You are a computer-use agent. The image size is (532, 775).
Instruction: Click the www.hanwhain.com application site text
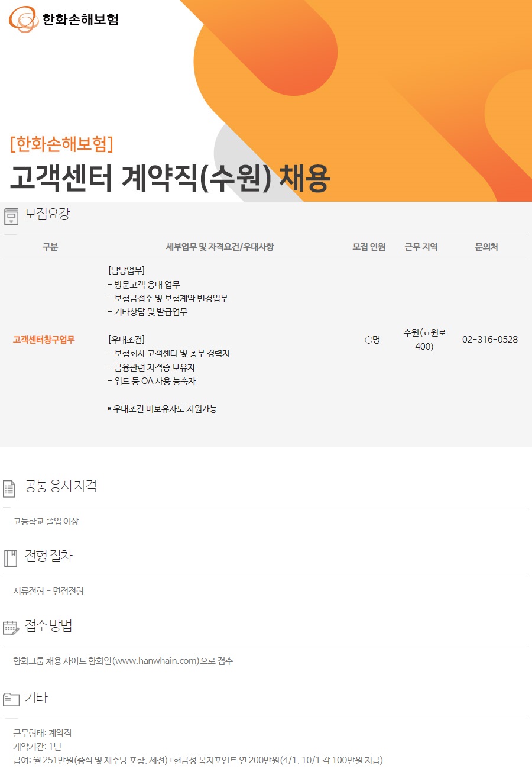tap(159, 661)
